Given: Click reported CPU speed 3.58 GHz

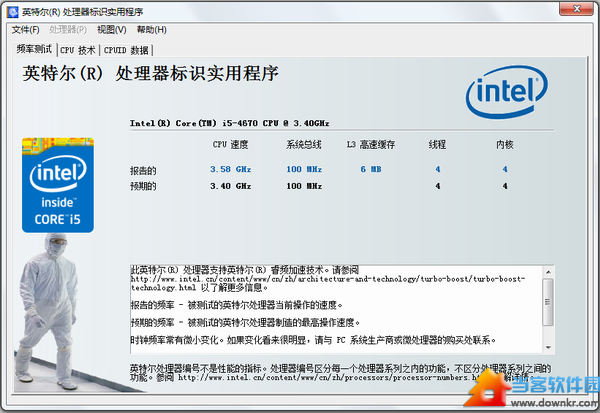Looking at the screenshot, I should (x=230, y=169).
